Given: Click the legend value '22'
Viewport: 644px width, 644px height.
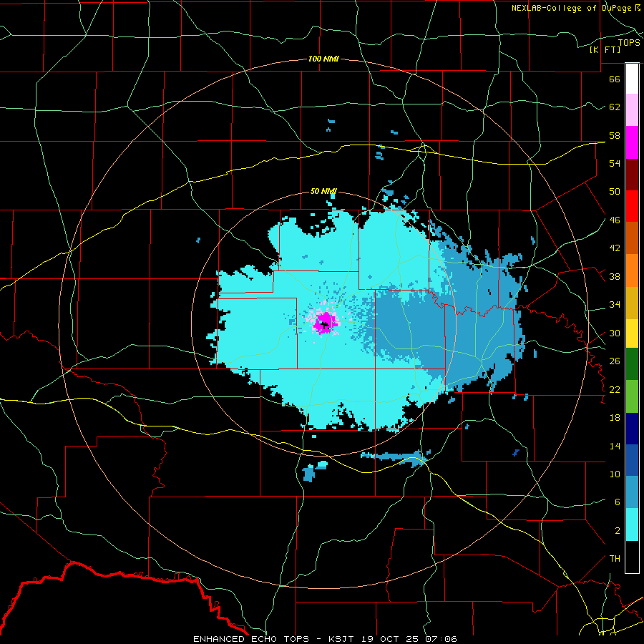Looking at the screenshot, I should (615, 389).
